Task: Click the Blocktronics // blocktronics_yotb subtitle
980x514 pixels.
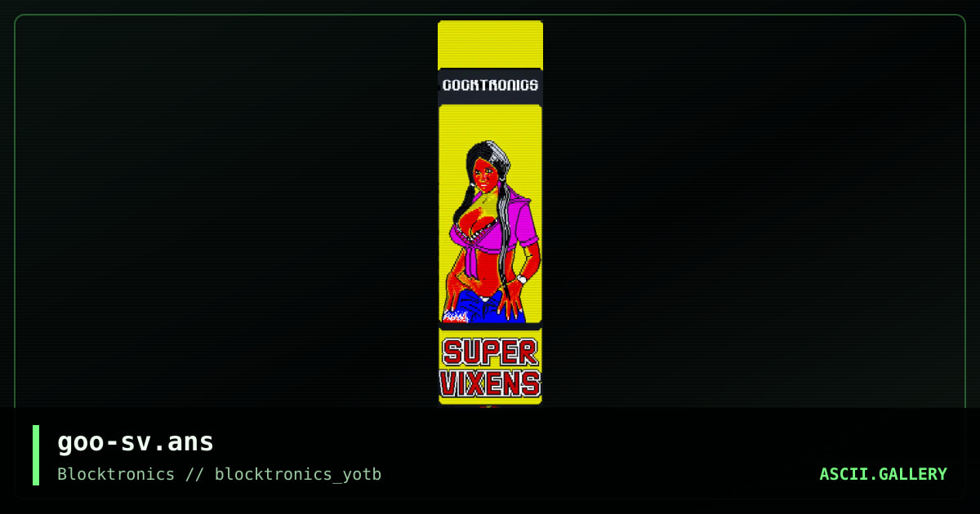Action: (219, 474)
